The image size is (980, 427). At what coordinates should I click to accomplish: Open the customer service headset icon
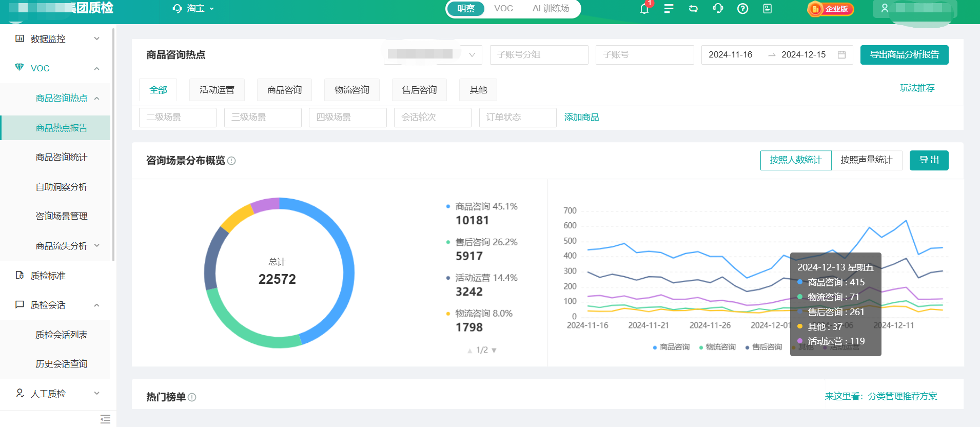pyautogui.click(x=718, y=9)
